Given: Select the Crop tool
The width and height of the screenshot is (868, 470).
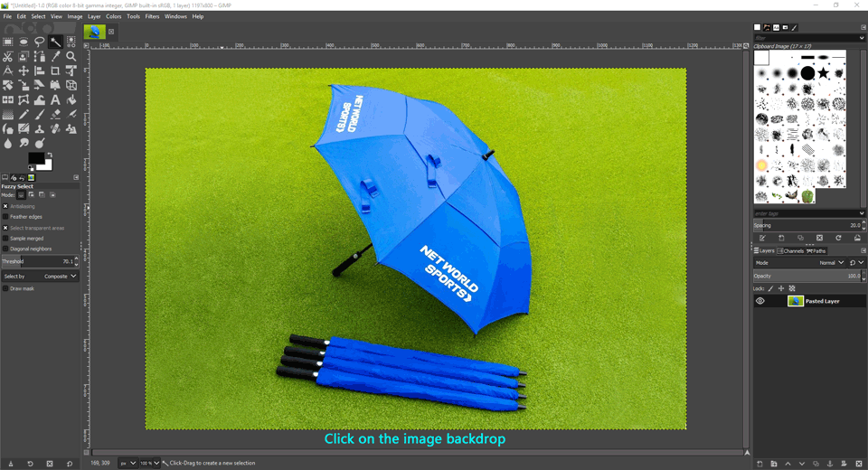Looking at the screenshot, I should 55,70.
